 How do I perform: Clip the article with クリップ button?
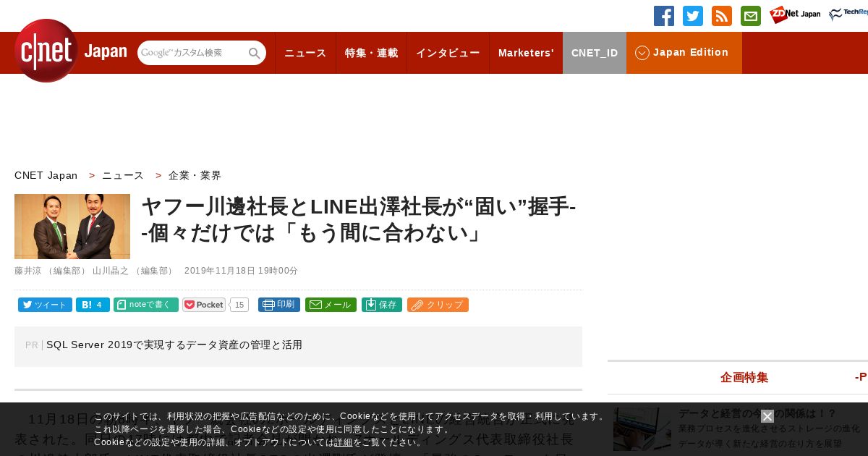coord(438,305)
